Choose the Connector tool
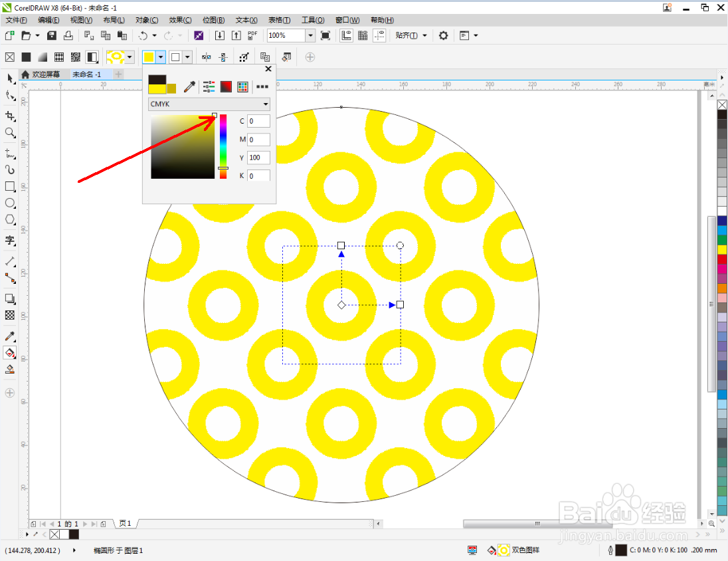 (x=10, y=278)
